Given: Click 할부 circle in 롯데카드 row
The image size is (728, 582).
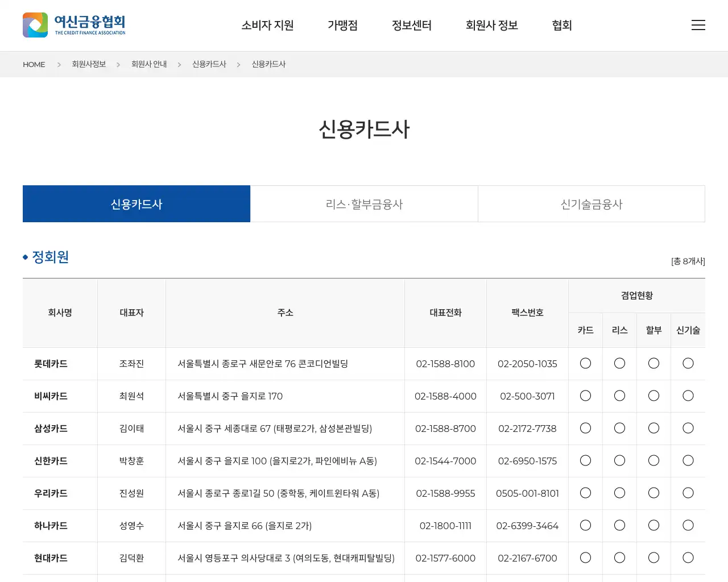Looking at the screenshot, I should [653, 363].
